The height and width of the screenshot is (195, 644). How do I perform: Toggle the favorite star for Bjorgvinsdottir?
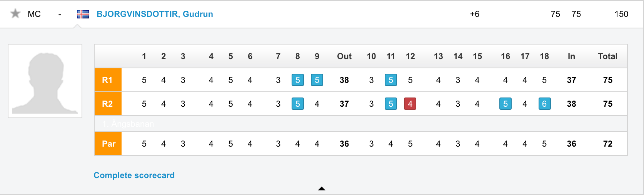(15, 14)
